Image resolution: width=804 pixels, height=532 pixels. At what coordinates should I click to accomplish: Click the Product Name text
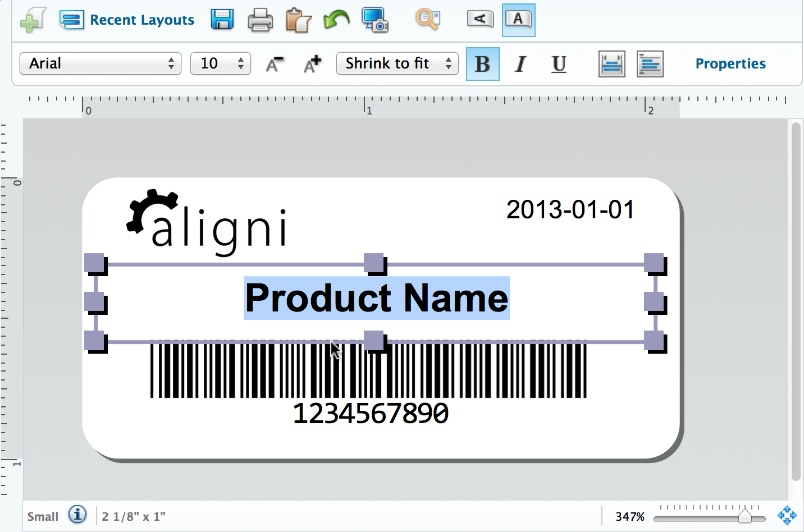click(377, 298)
